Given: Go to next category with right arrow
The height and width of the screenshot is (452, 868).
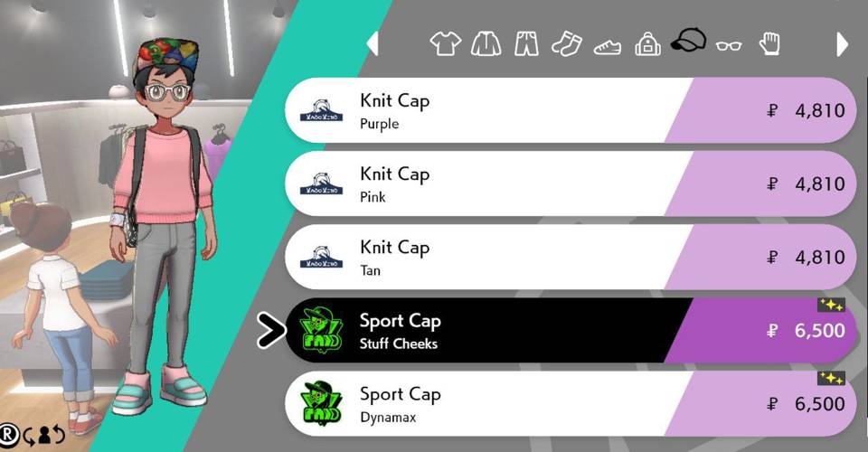Looking at the screenshot, I should 842,43.
